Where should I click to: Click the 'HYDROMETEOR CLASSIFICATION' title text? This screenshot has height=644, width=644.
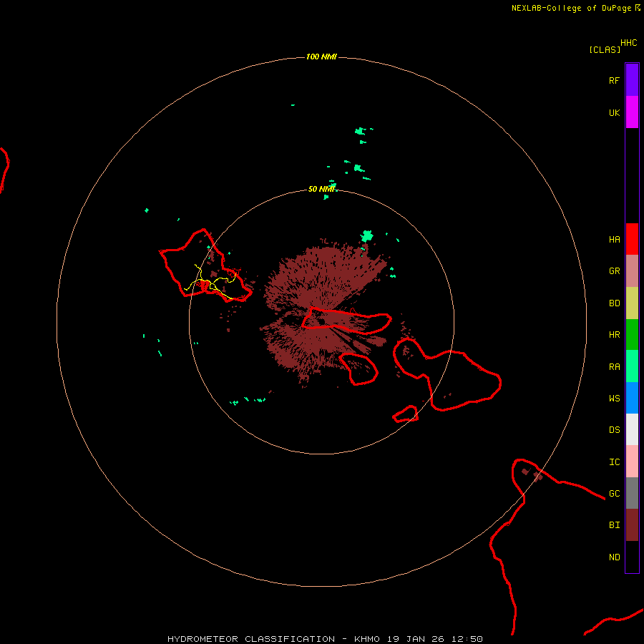click(251, 639)
